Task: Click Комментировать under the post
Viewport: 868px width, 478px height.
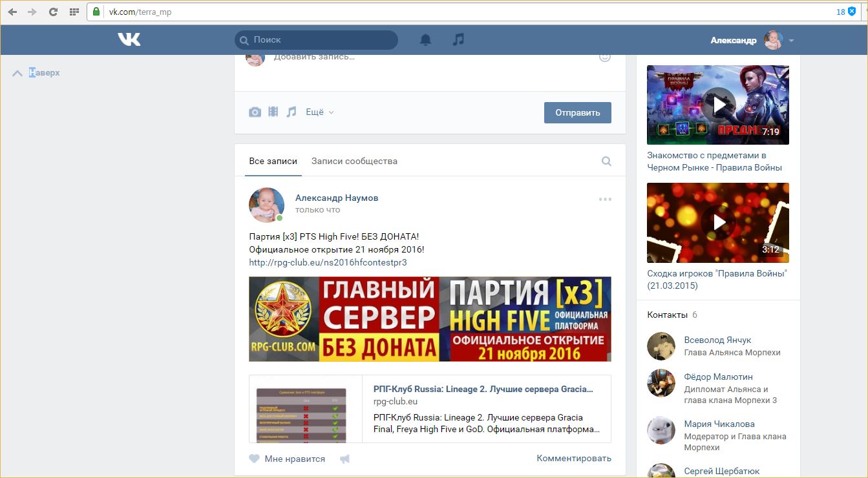Action: pos(573,459)
